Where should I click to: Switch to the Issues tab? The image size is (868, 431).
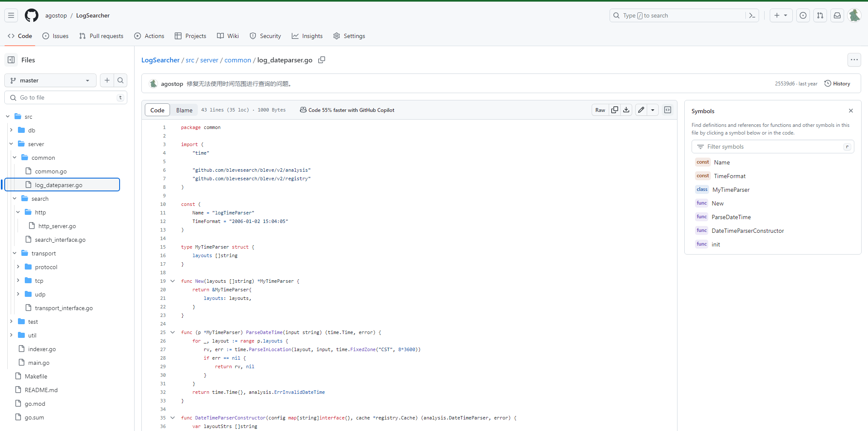coord(56,36)
